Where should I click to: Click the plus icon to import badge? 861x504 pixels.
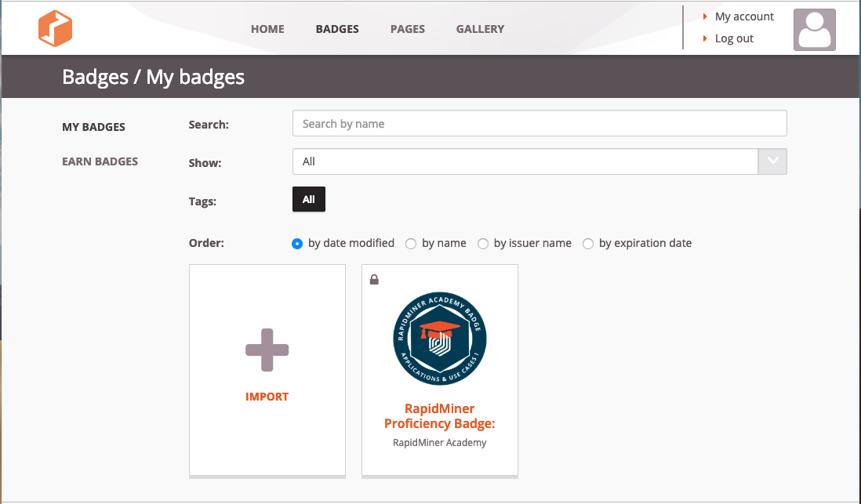click(267, 350)
